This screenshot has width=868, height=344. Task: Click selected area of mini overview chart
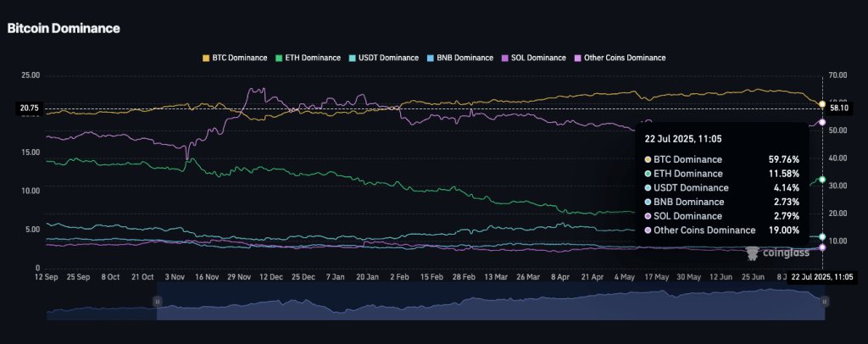[490, 305]
